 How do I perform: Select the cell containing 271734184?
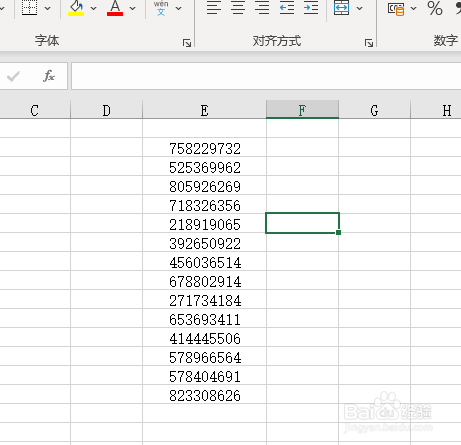click(x=204, y=299)
